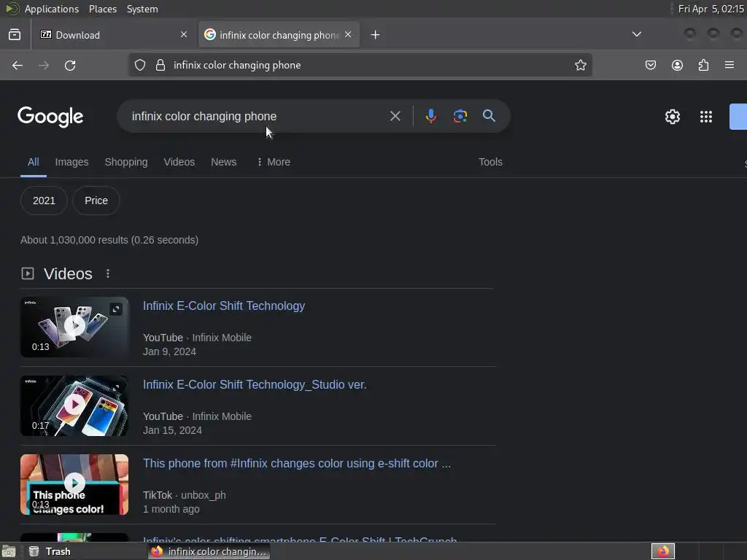Switch to News results
This screenshot has height=560, width=747.
(224, 162)
